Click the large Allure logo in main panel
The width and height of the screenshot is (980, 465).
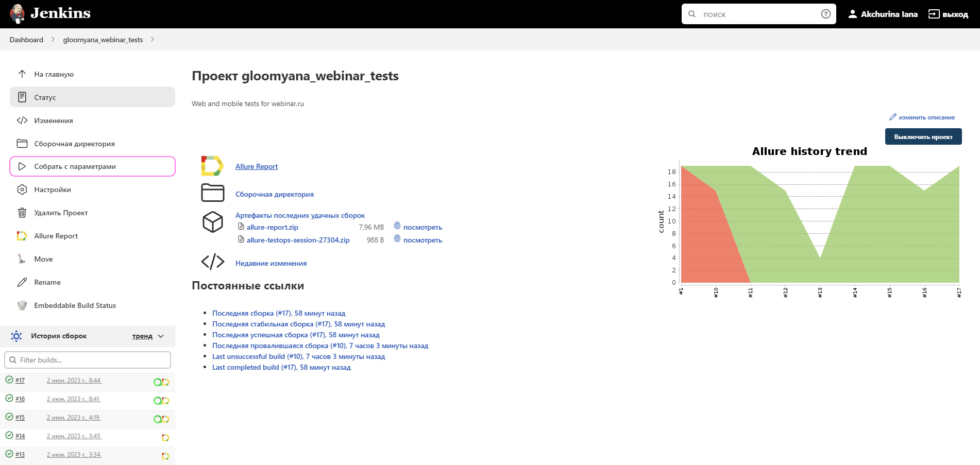pyautogui.click(x=212, y=166)
